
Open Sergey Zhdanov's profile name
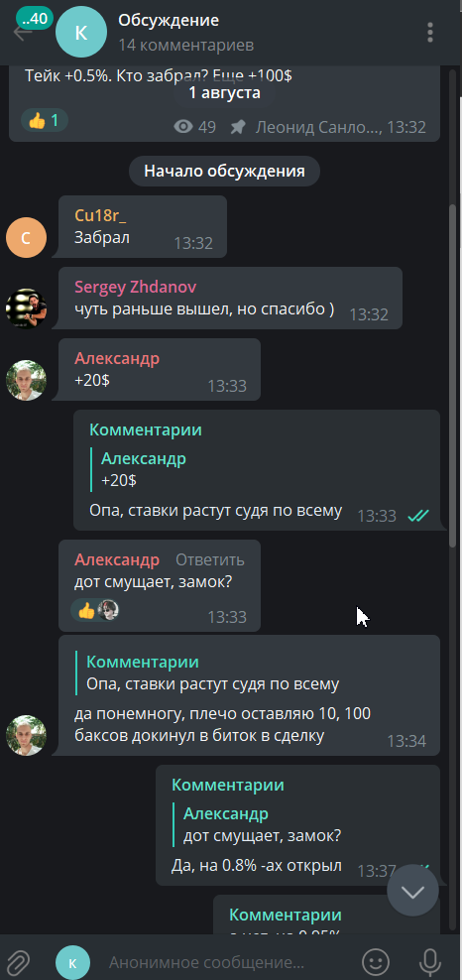(x=136, y=287)
